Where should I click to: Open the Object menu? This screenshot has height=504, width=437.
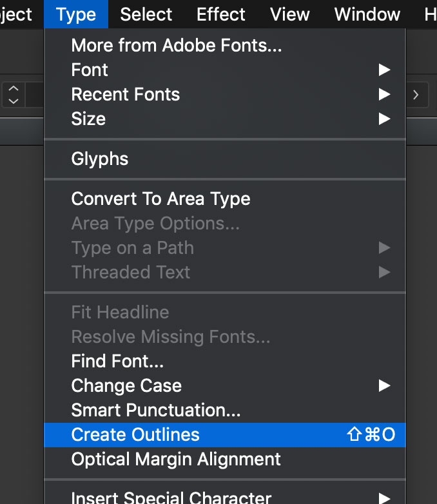[x=15, y=14]
